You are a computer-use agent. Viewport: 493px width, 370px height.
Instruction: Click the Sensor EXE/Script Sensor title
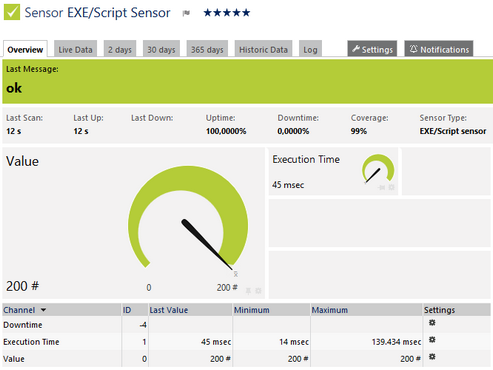(97, 13)
